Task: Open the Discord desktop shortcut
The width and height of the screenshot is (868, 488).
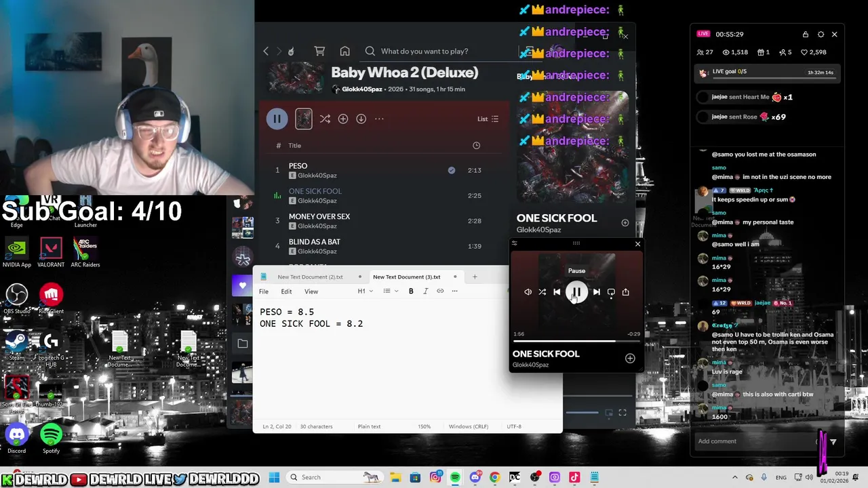Action: [17, 439]
